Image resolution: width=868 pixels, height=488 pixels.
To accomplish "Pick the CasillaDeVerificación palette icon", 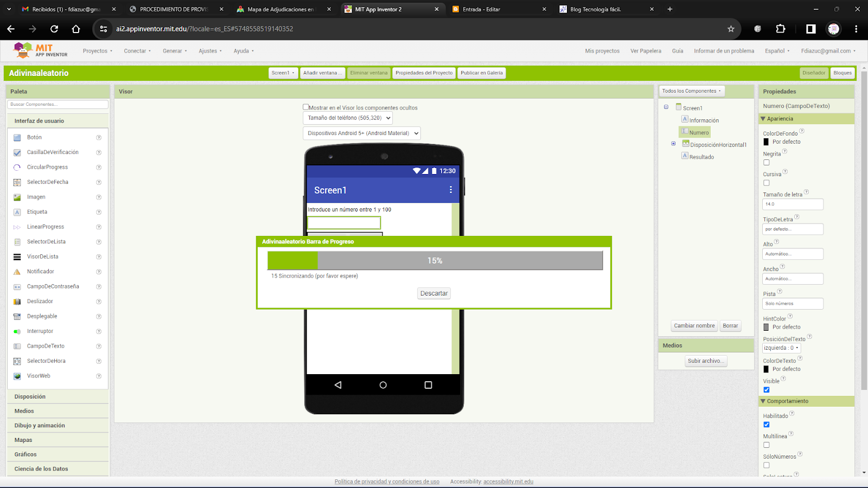I will (x=17, y=152).
